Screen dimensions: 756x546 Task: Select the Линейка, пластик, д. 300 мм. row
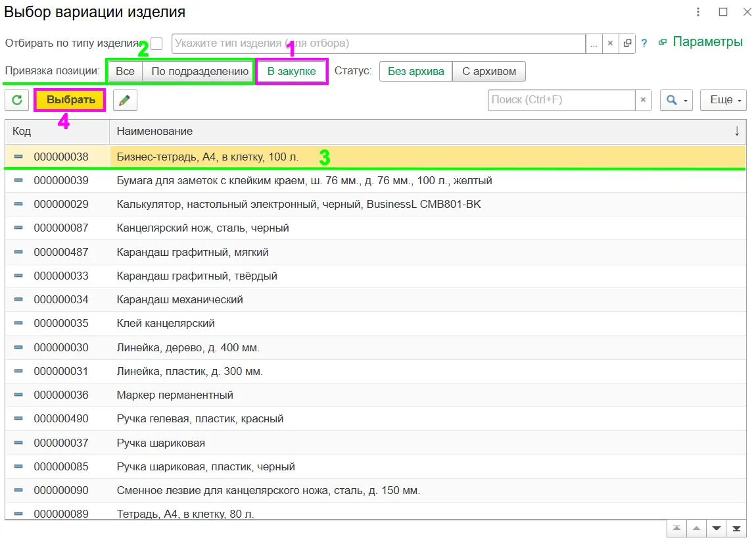pos(375,371)
